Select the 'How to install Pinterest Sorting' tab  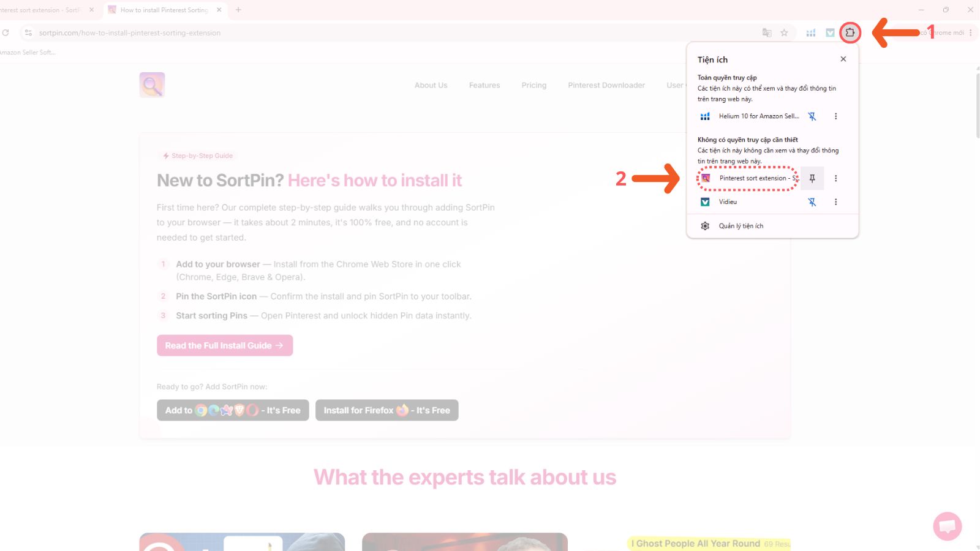tap(164, 10)
